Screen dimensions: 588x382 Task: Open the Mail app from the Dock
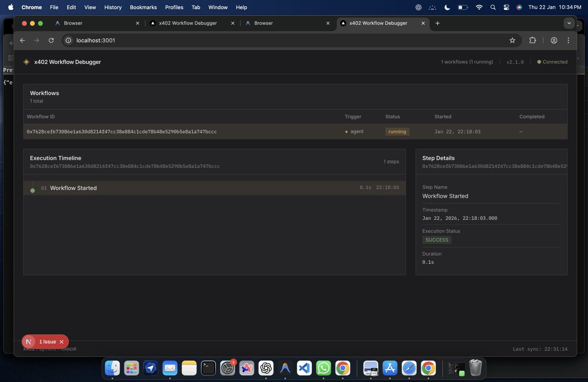click(170, 368)
